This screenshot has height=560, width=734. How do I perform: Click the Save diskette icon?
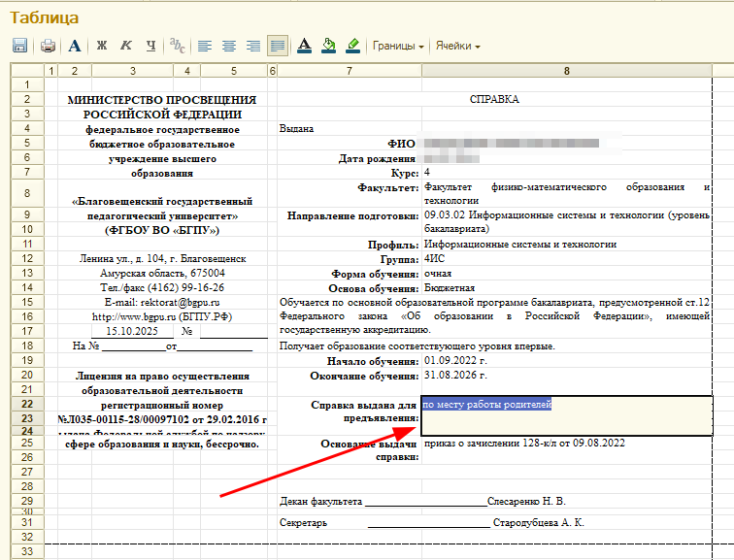click(18, 46)
